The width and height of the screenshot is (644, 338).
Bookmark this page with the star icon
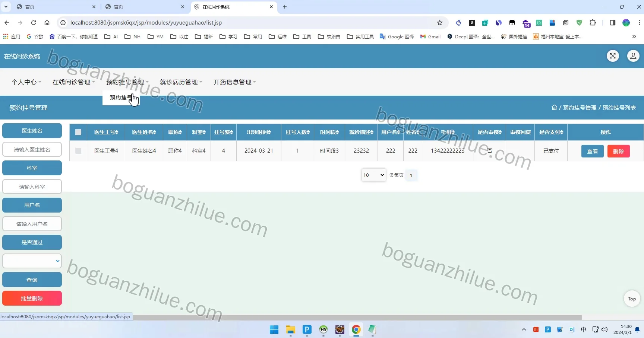point(440,23)
